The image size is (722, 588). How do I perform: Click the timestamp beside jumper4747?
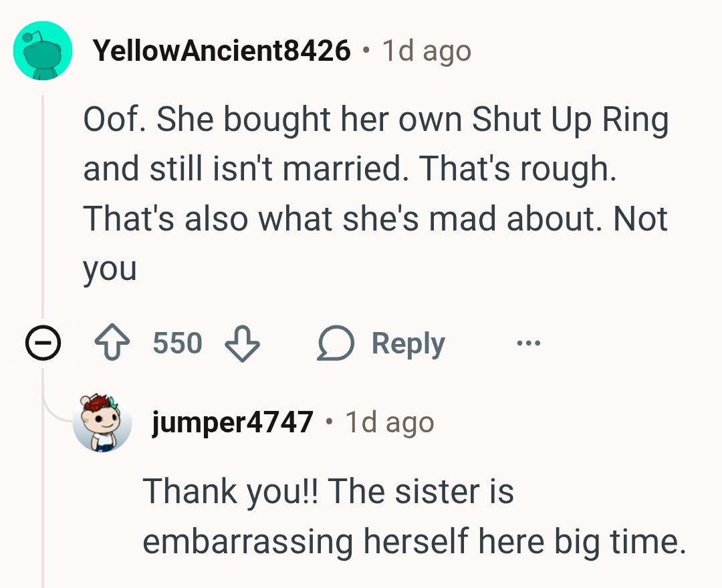390,422
